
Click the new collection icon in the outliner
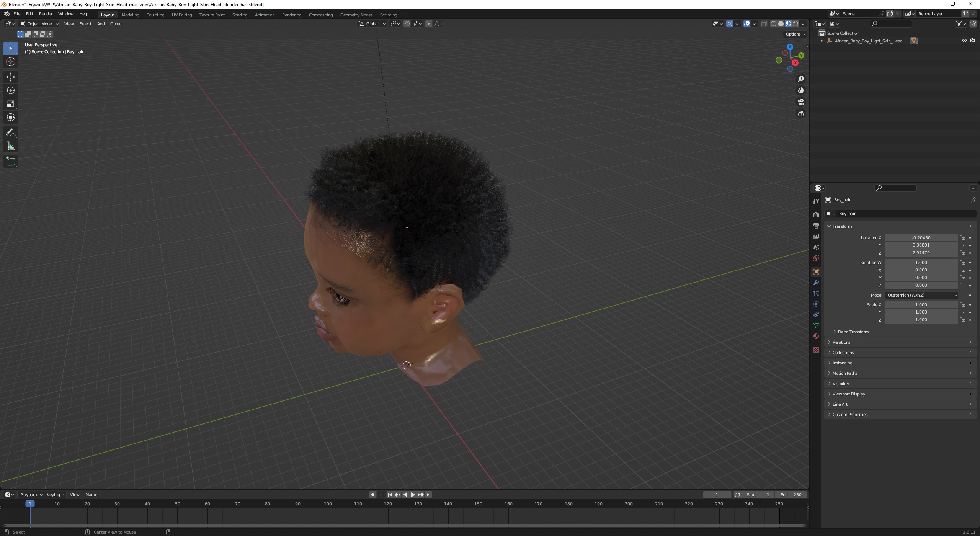point(973,24)
